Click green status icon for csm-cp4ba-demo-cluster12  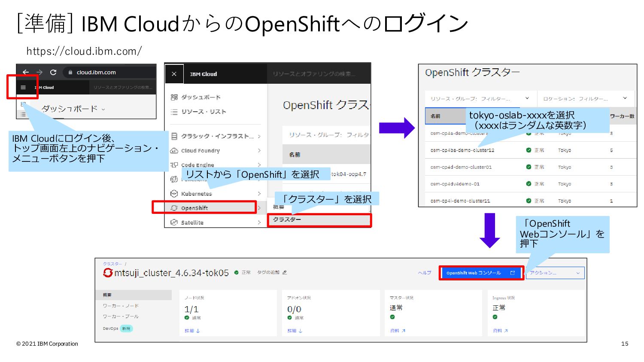tap(529, 150)
